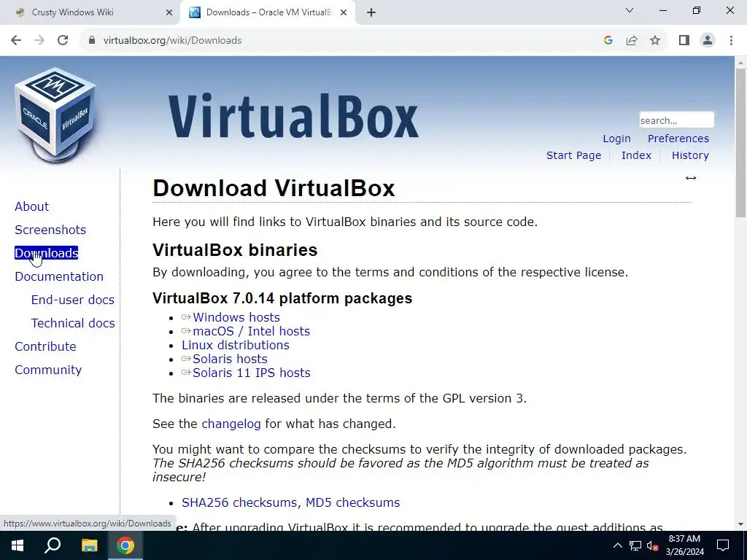Open Linux distributions link
This screenshot has height=560, width=747.
pos(236,345)
